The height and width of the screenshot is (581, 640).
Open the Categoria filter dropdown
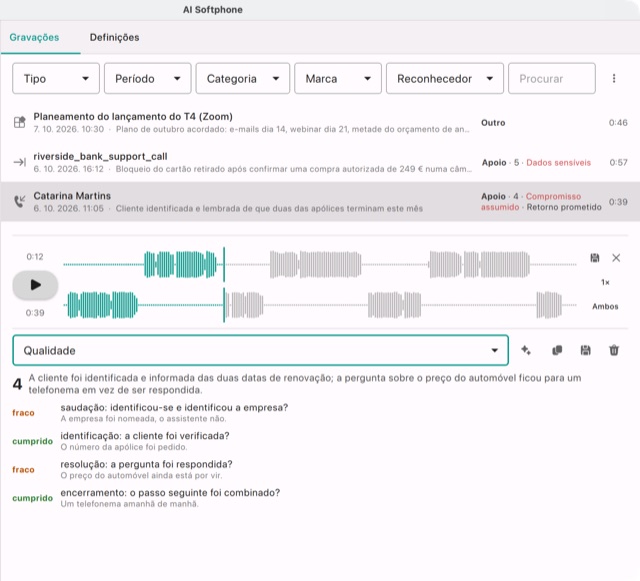tap(242, 78)
